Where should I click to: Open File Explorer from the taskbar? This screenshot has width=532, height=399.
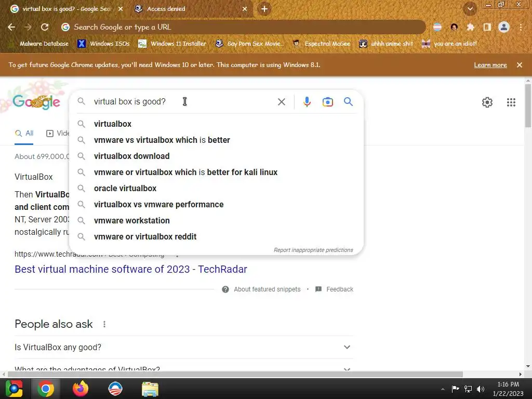(150, 389)
